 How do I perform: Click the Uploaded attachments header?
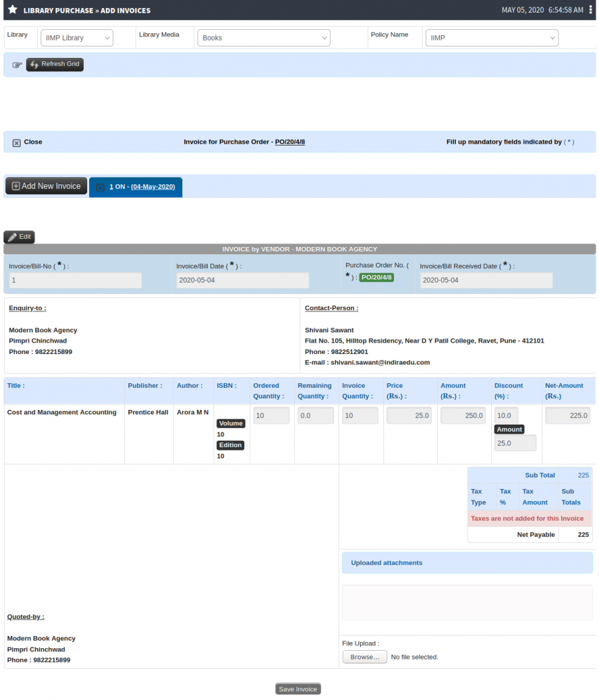coord(467,563)
